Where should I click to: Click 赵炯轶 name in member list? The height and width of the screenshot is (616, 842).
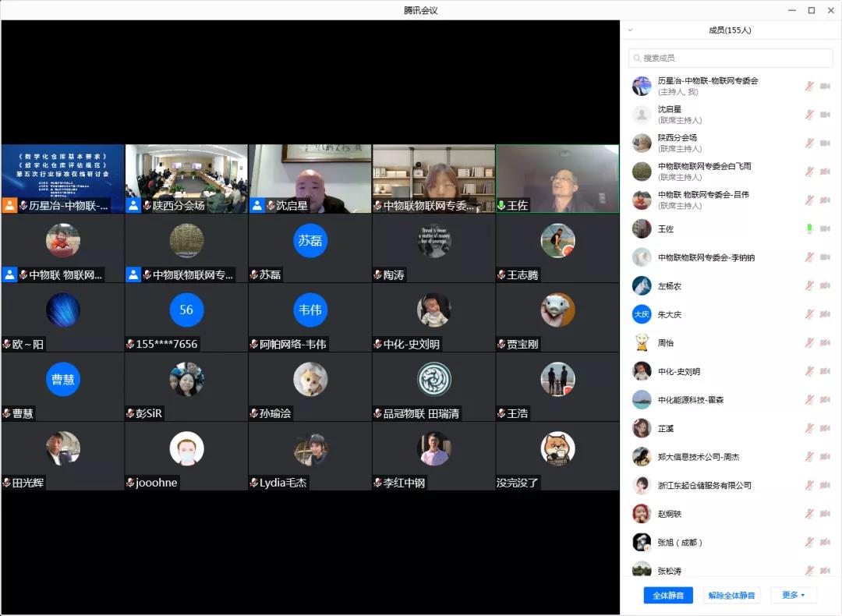click(x=669, y=514)
